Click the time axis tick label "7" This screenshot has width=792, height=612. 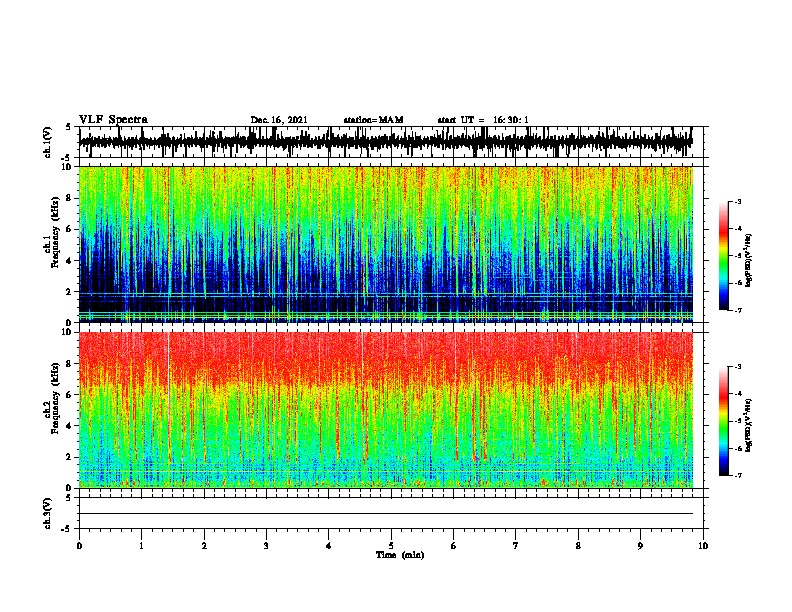pyautogui.click(x=516, y=546)
